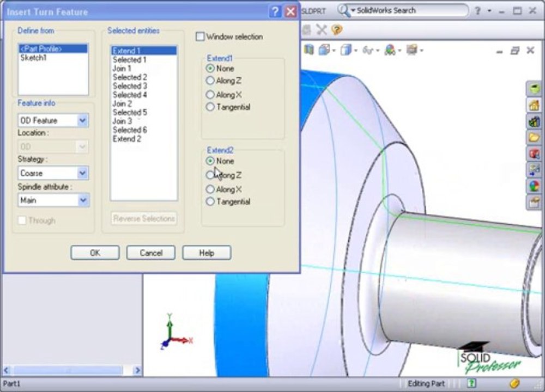Click the Apply Scene icon in view toolbar
Viewport: 545px width, 392px height.
click(412, 50)
